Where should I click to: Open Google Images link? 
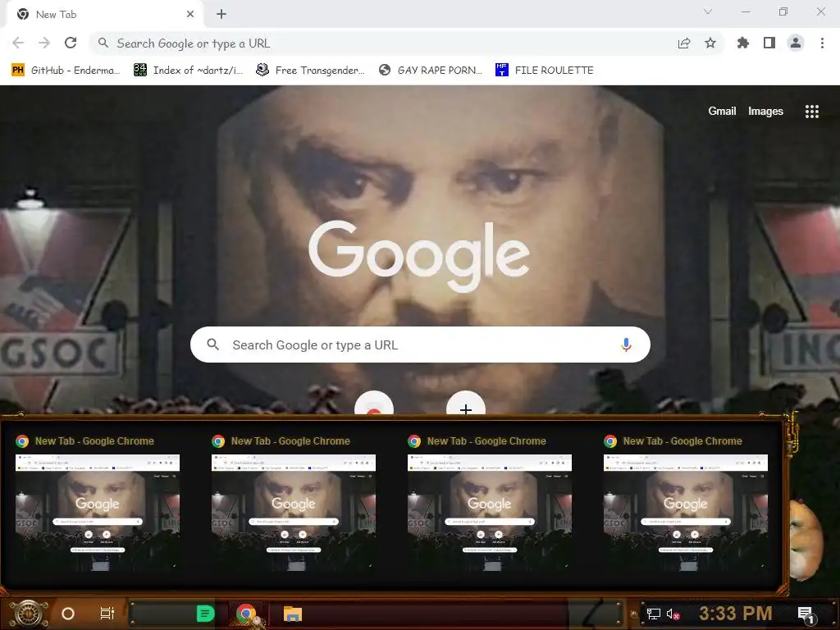[x=765, y=111]
